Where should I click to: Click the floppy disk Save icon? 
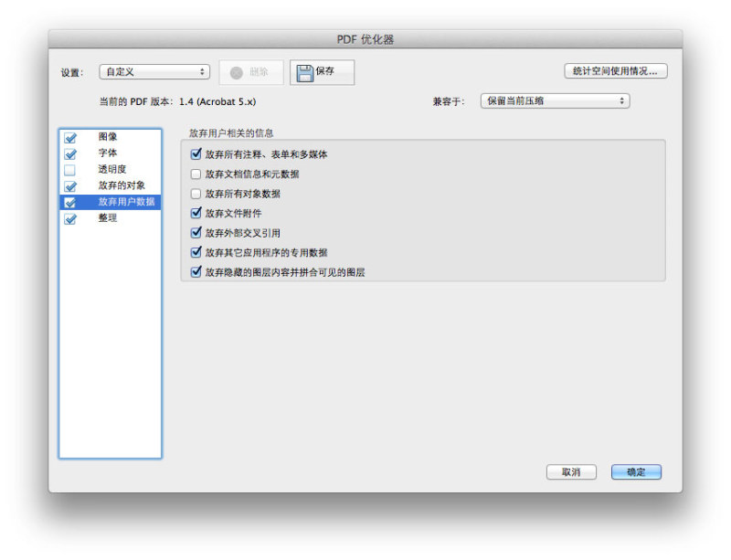tap(305, 73)
